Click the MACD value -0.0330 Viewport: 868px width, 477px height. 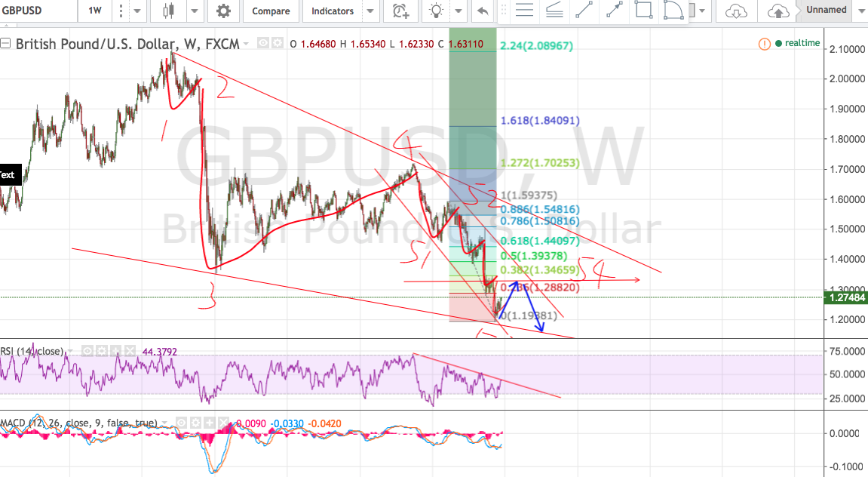click(x=287, y=424)
